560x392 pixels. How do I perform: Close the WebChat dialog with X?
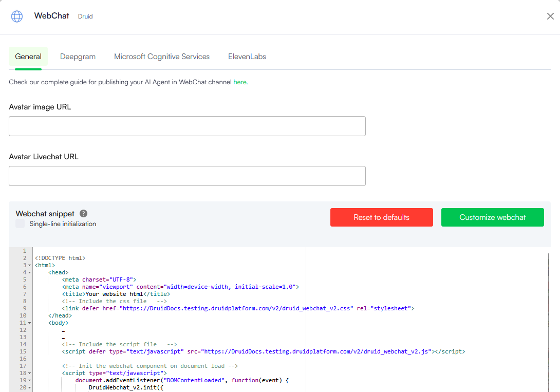[x=550, y=16]
